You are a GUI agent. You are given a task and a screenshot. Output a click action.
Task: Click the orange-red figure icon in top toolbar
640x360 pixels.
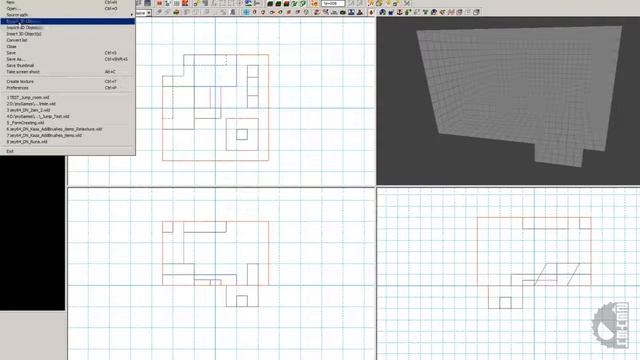(x=185, y=3)
